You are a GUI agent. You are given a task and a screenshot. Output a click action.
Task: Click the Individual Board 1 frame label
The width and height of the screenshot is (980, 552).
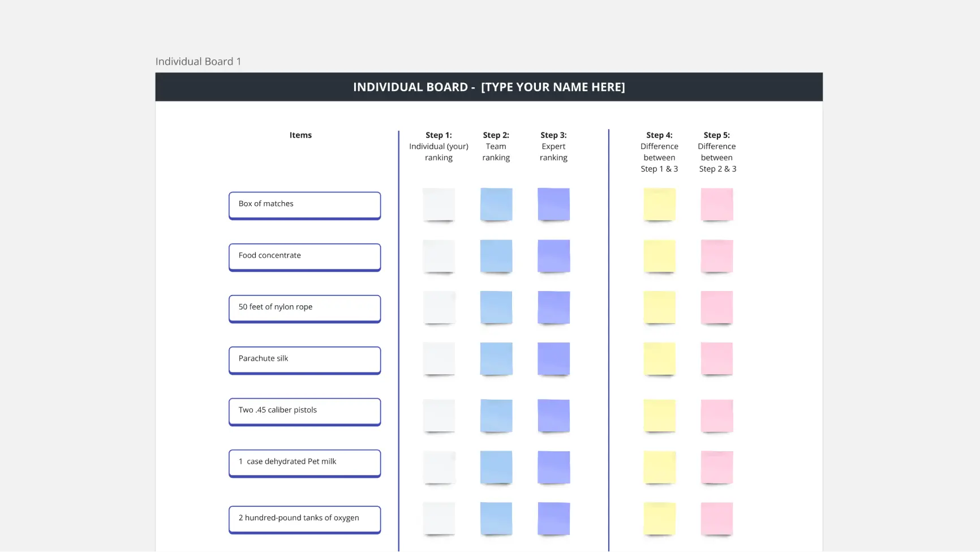[x=198, y=61]
